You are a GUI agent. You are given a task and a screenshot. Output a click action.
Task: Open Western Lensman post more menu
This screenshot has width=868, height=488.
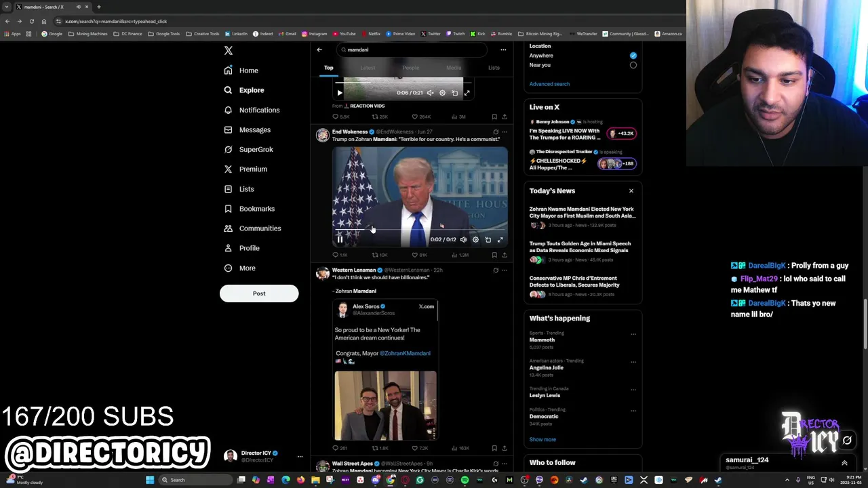pos(504,270)
